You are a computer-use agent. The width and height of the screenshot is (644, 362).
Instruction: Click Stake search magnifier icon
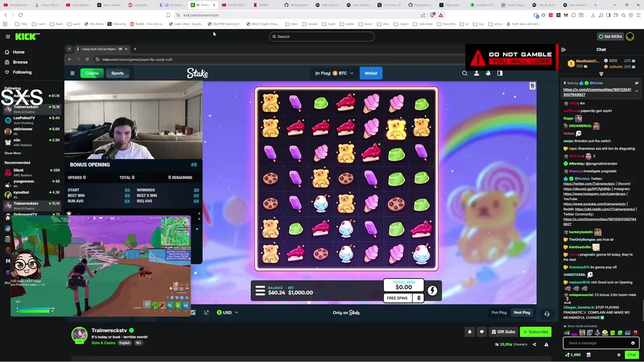coord(465,73)
